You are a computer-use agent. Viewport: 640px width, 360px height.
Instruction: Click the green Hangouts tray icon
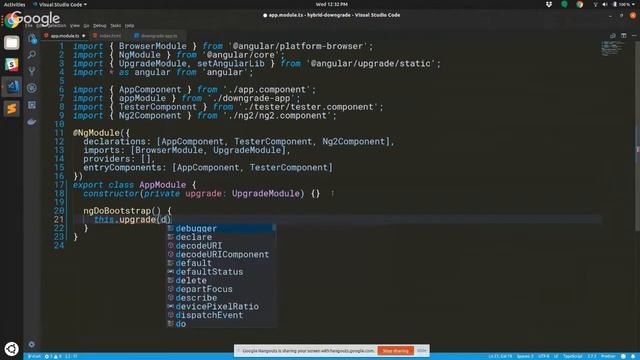pos(564,4)
